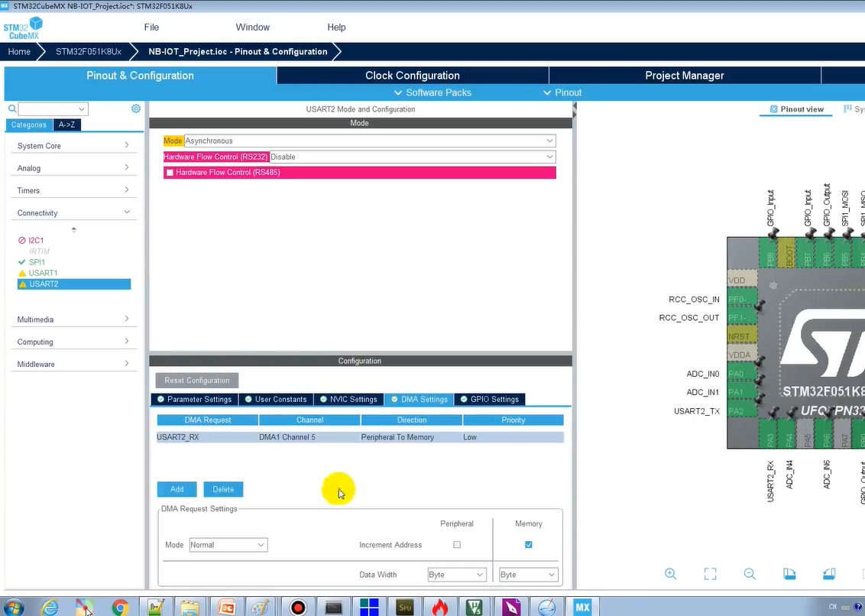Click the STM32CubeMX logo

[x=23, y=28]
